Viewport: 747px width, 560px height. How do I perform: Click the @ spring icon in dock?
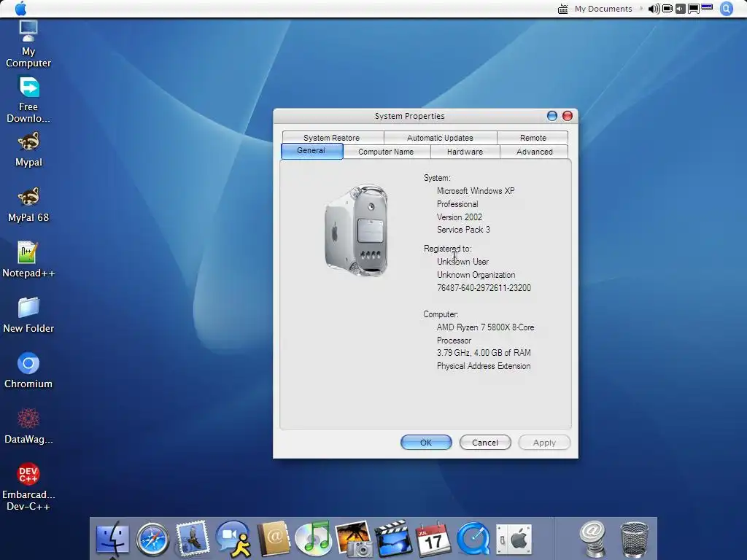(592, 539)
